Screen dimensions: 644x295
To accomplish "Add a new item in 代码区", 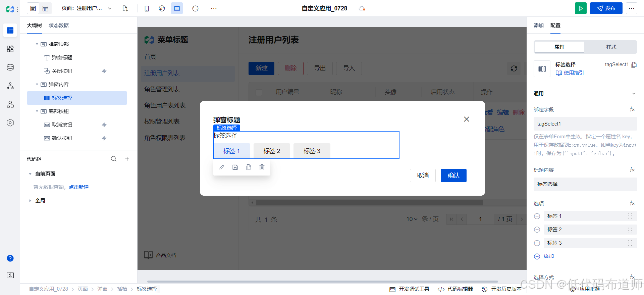I will [127, 159].
